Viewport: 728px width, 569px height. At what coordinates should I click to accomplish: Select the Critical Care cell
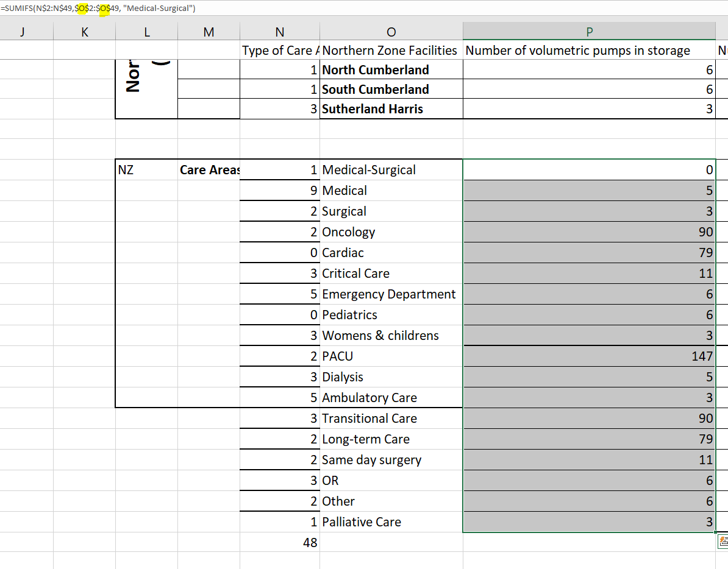391,273
